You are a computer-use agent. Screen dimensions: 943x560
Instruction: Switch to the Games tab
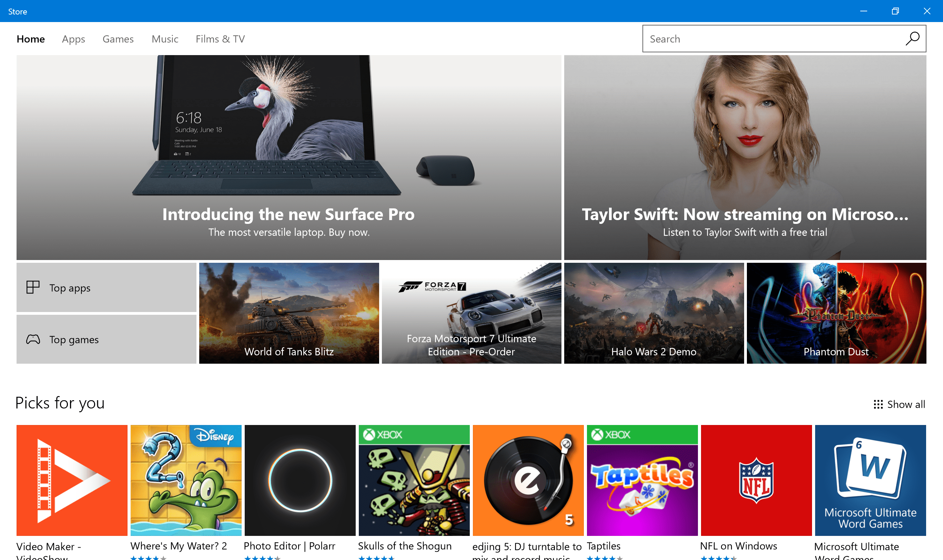tap(118, 39)
